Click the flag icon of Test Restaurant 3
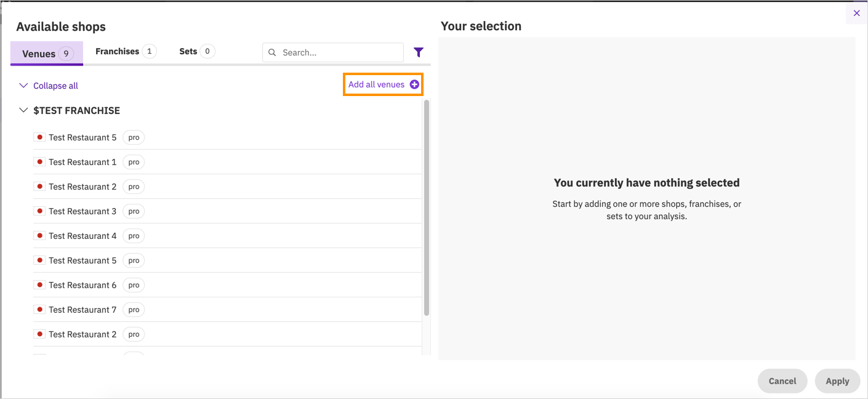868x399 pixels. (x=39, y=211)
